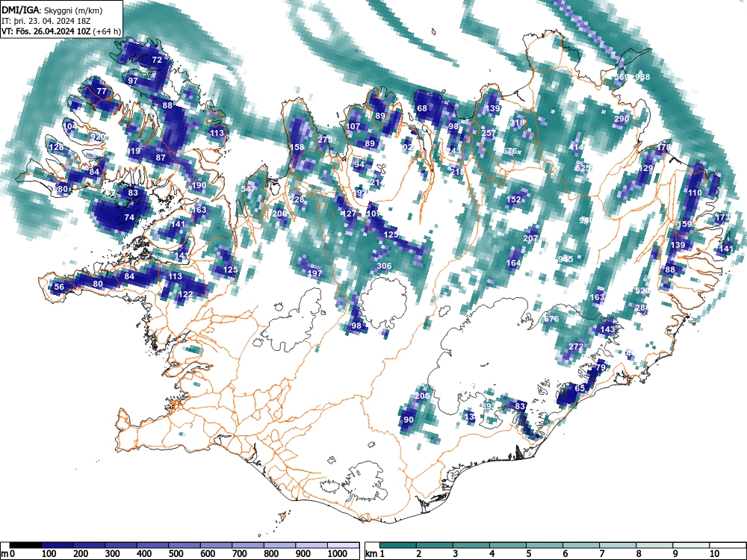Click the visibility value 128
This screenshot has height=560, width=747.
56,147
